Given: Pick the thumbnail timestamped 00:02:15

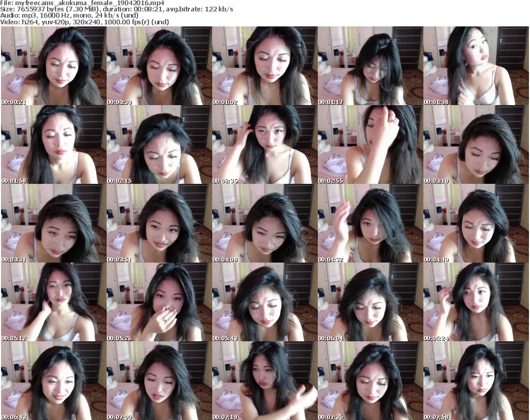Looking at the screenshot, I should 159,144.
